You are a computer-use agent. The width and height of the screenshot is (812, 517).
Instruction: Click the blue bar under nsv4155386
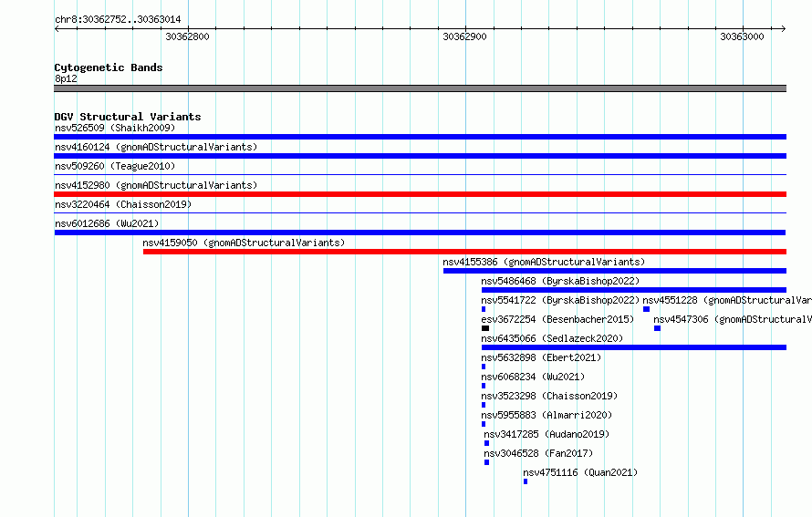pos(615,271)
